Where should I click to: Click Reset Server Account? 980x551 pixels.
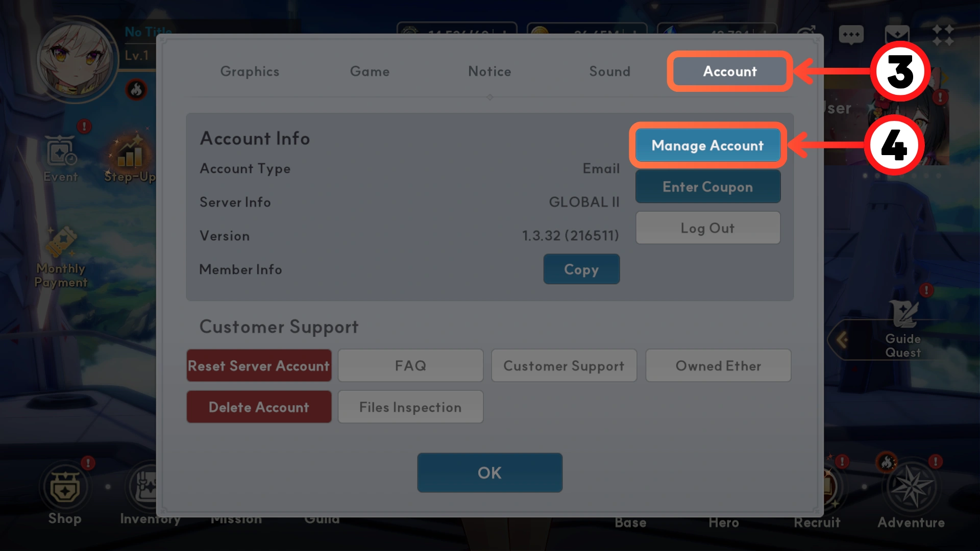pos(259,366)
